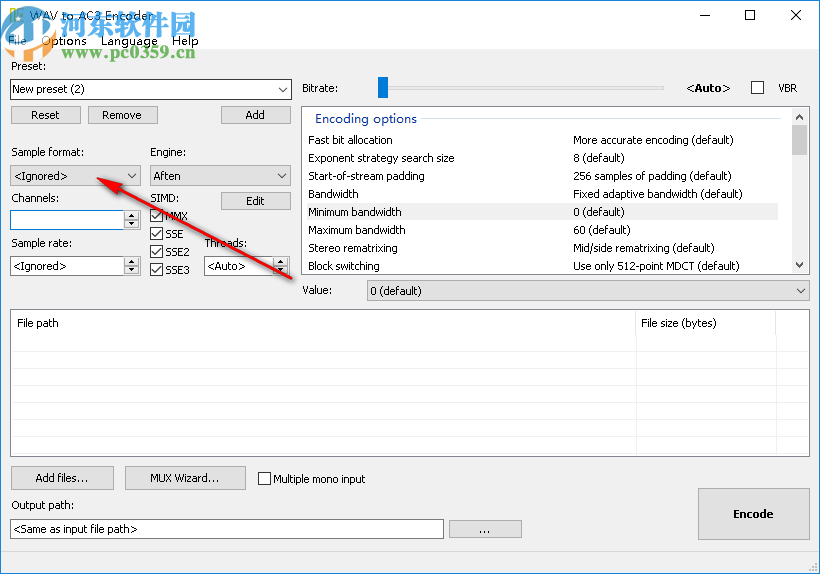
Task: Click the File size (bytes) column header
Action: pos(705,323)
